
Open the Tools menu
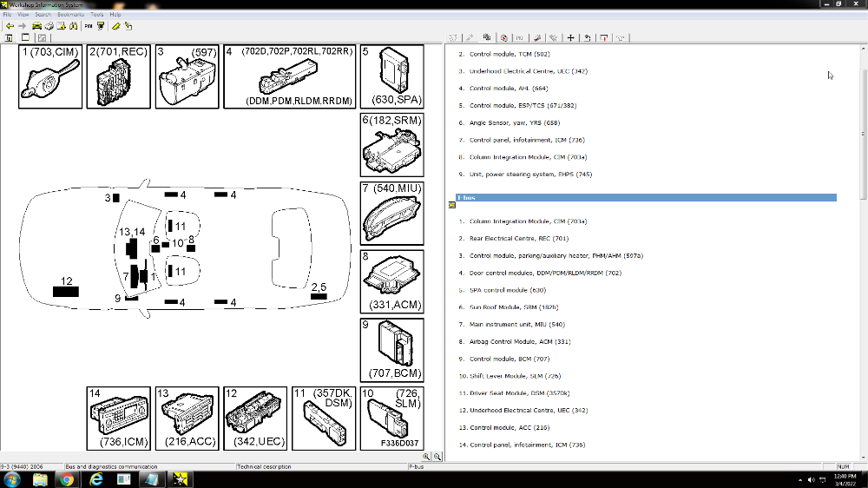pos(97,15)
